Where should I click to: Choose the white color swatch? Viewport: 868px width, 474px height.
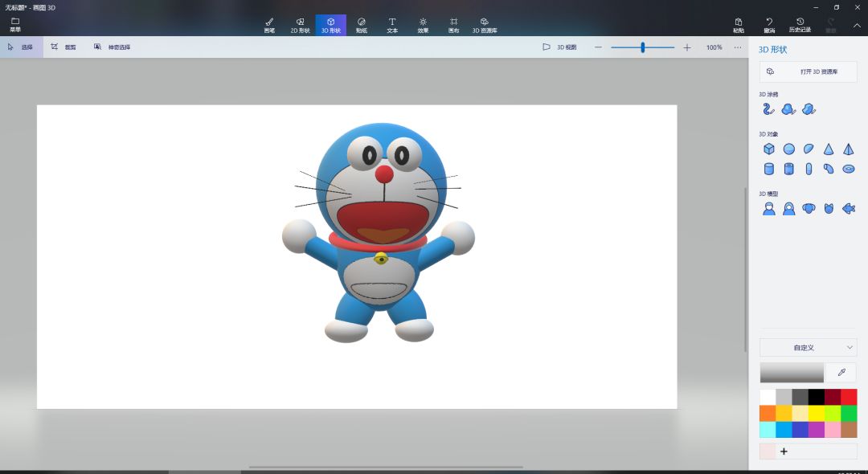coord(768,397)
